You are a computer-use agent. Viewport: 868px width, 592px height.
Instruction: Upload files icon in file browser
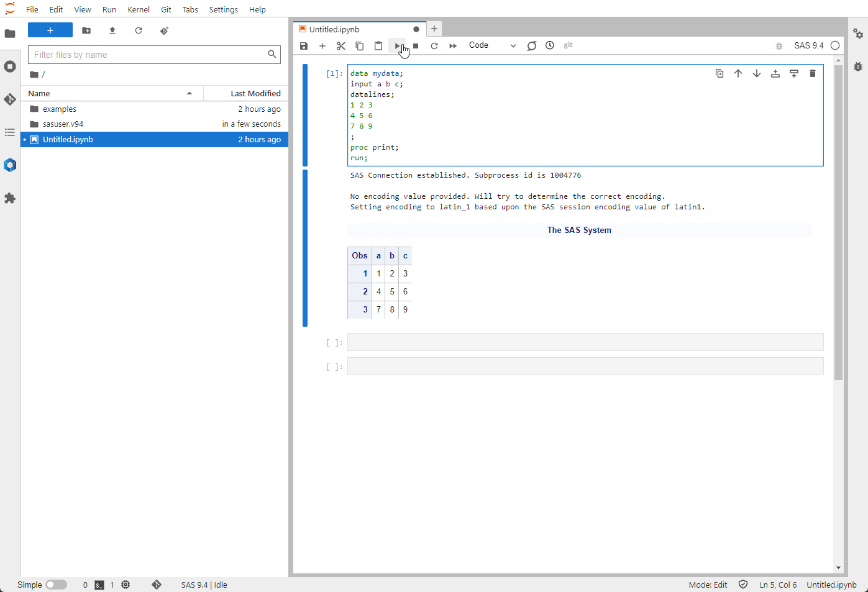tap(112, 30)
